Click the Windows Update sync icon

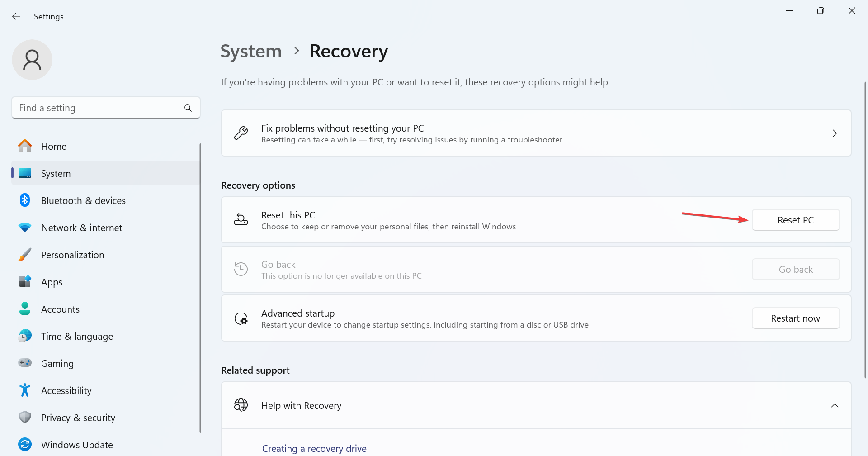[x=25, y=444]
